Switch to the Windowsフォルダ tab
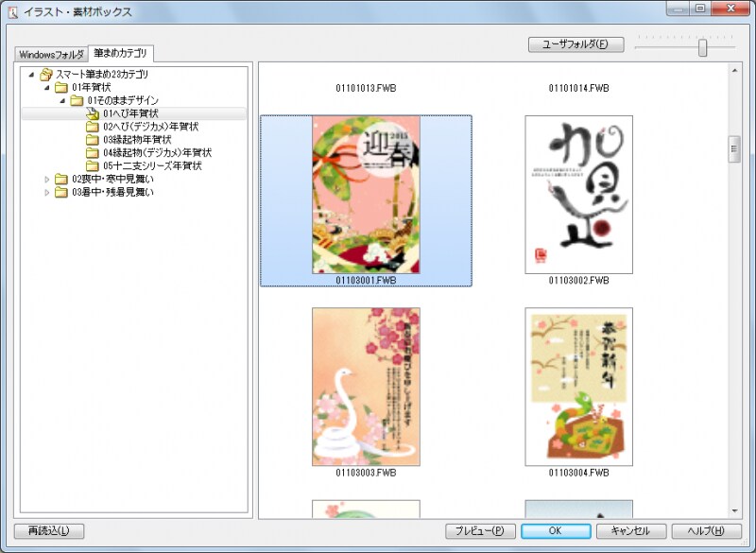This screenshot has height=553, width=756. click(x=51, y=54)
